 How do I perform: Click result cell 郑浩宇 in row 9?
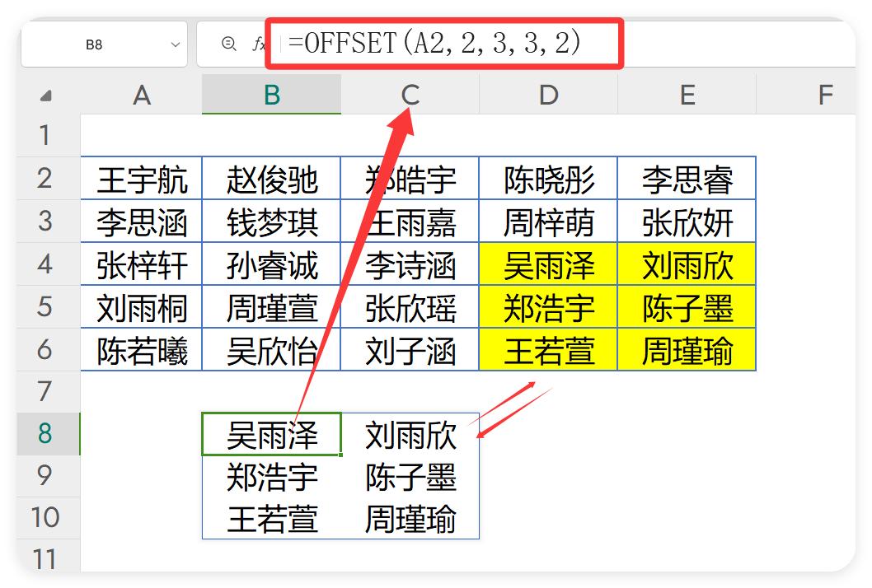[x=271, y=476]
